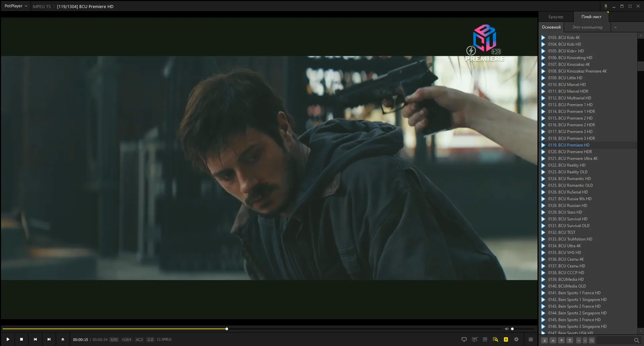The image size is (644, 346).
Task: Click the video display area
Action: click(x=269, y=168)
